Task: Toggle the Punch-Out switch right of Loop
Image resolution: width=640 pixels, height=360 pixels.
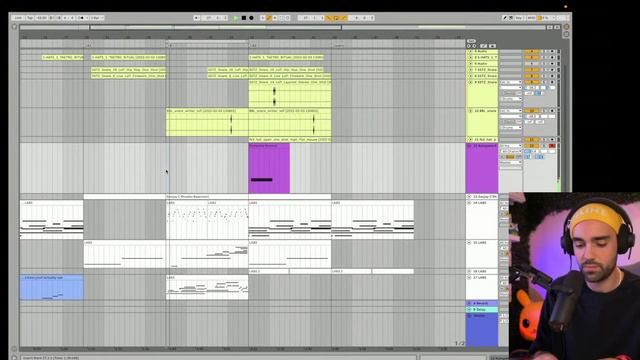Action: tap(344, 18)
